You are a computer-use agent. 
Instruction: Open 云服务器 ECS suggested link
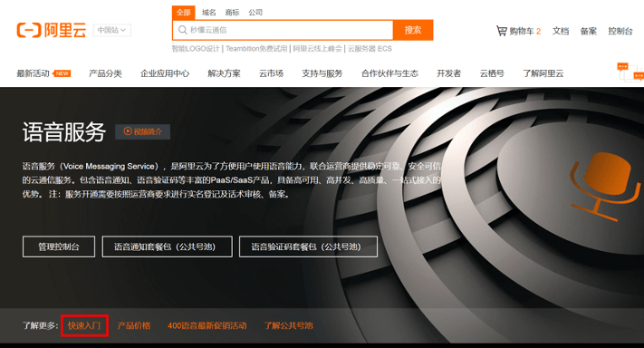point(370,48)
